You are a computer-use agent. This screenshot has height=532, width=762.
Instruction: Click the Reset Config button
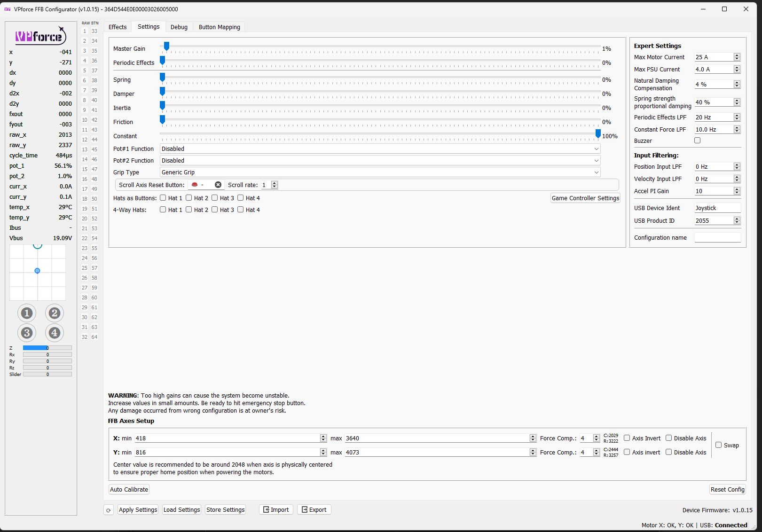728,489
